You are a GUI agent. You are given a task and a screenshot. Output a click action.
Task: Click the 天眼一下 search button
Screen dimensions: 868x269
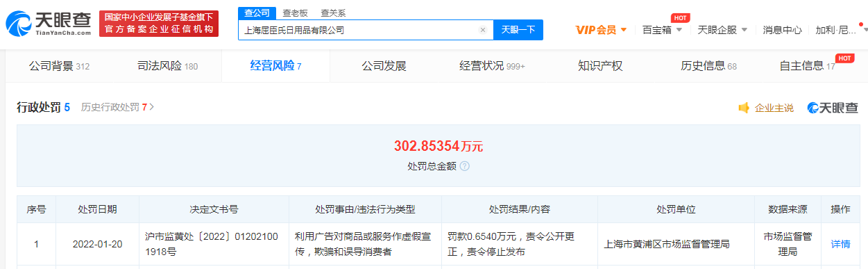[x=518, y=30]
